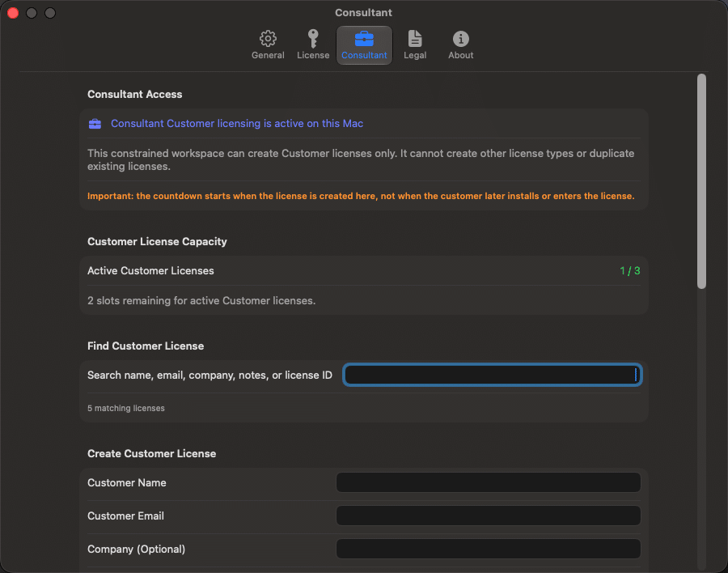Click into the Customer Email field
Image resolution: width=728 pixels, height=573 pixels.
pos(489,516)
